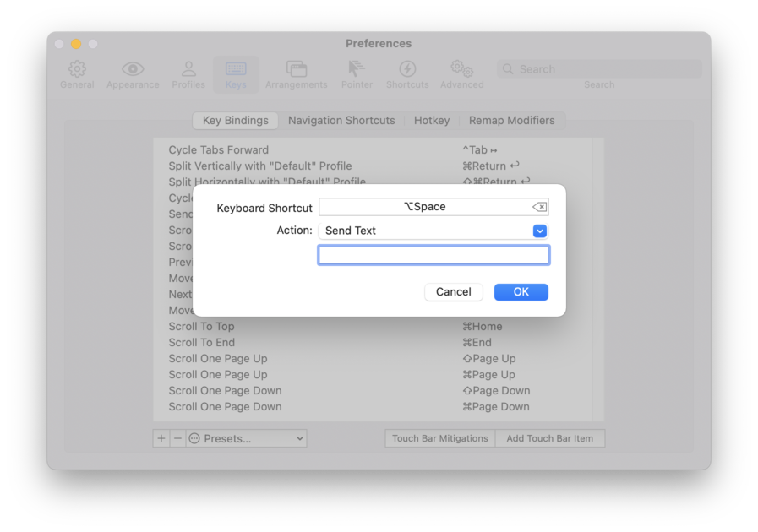Open the Advanced settings pane
This screenshot has height=532, width=758.
[461, 72]
